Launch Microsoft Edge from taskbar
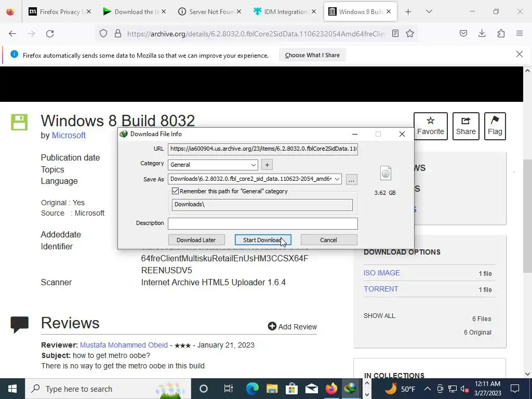Image resolution: width=532 pixels, height=399 pixels. pyautogui.click(x=252, y=389)
